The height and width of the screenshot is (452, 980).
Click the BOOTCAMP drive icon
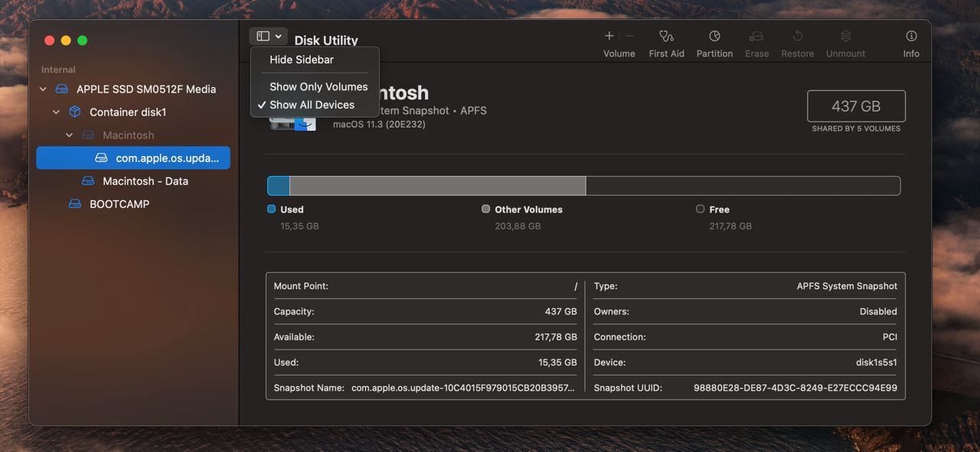point(75,204)
